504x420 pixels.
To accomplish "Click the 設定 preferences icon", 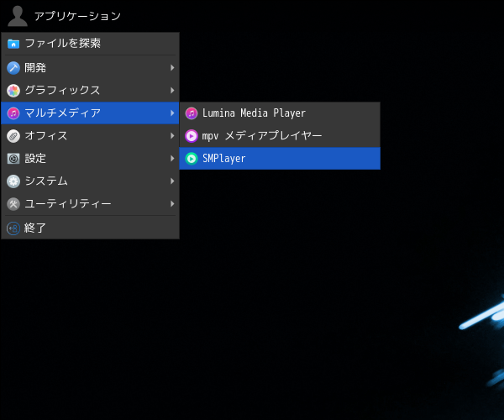I will (x=13, y=159).
